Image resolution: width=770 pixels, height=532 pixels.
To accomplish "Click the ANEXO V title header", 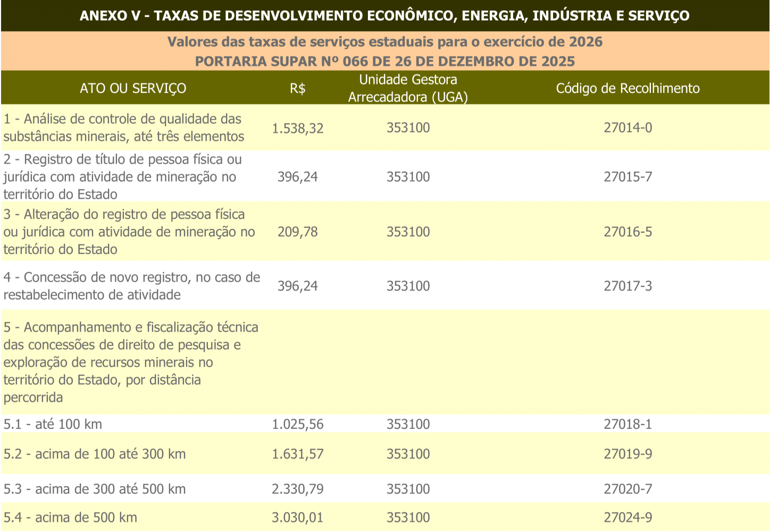I will [385, 16].
